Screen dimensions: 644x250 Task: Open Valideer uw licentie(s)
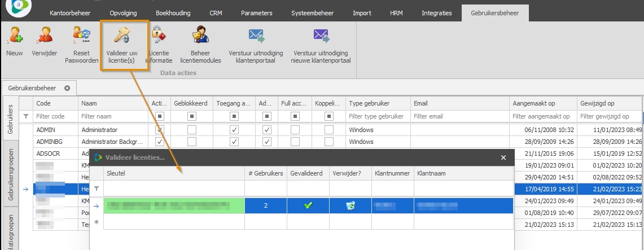pos(121,37)
